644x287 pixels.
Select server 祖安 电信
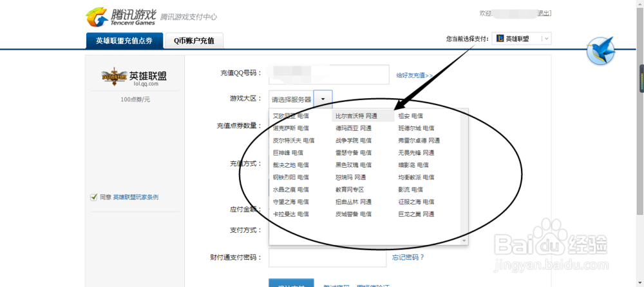[410, 116]
